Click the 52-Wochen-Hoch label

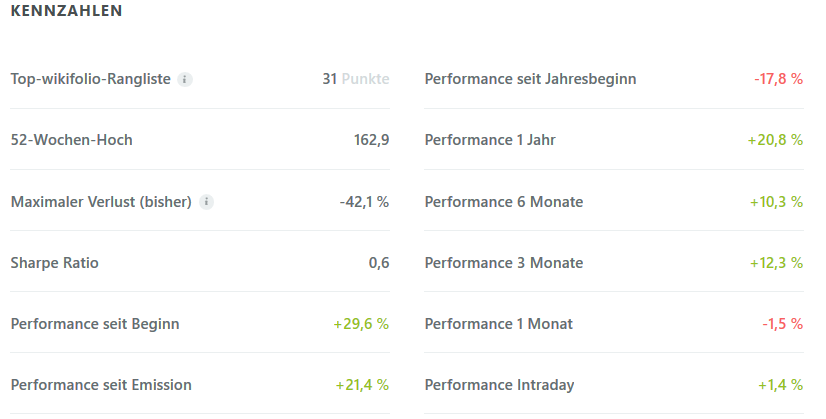[x=71, y=140]
